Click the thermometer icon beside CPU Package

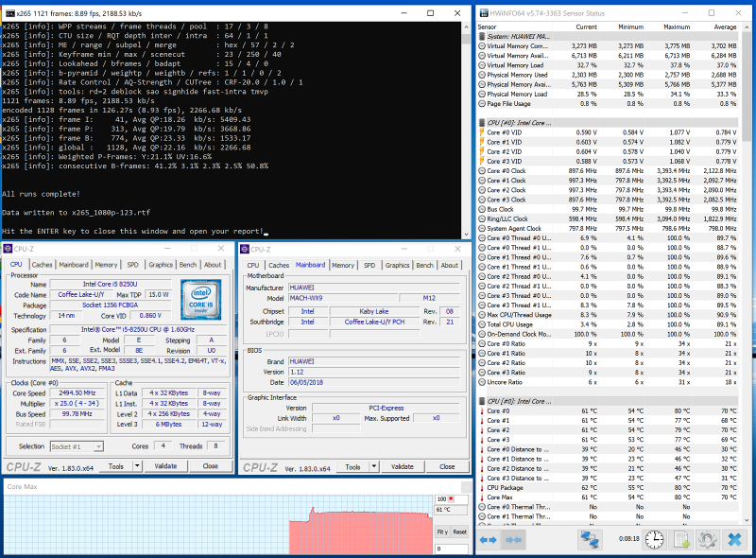click(x=482, y=487)
